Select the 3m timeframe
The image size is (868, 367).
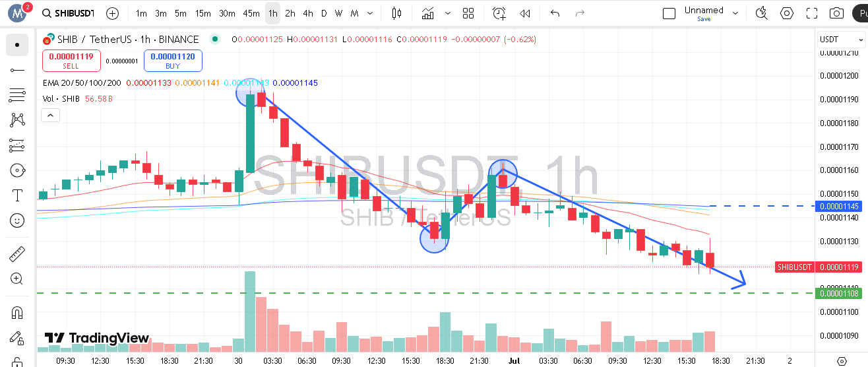coord(161,13)
